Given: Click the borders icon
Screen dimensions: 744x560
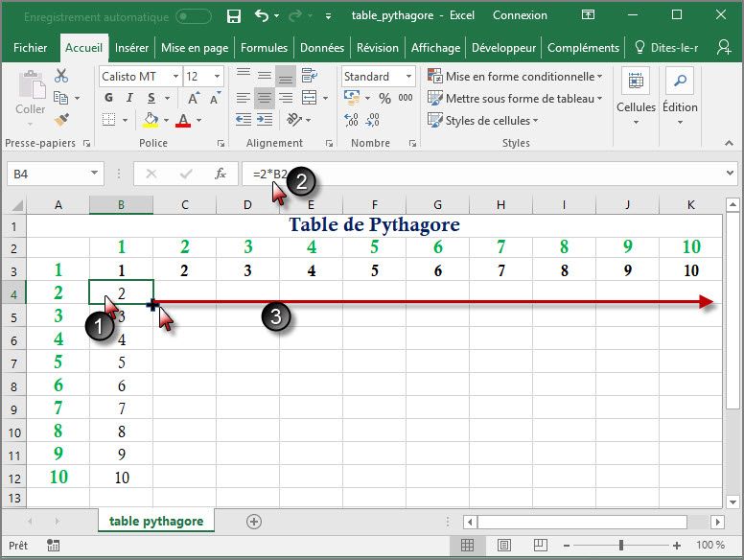Looking at the screenshot, I should click(108, 120).
